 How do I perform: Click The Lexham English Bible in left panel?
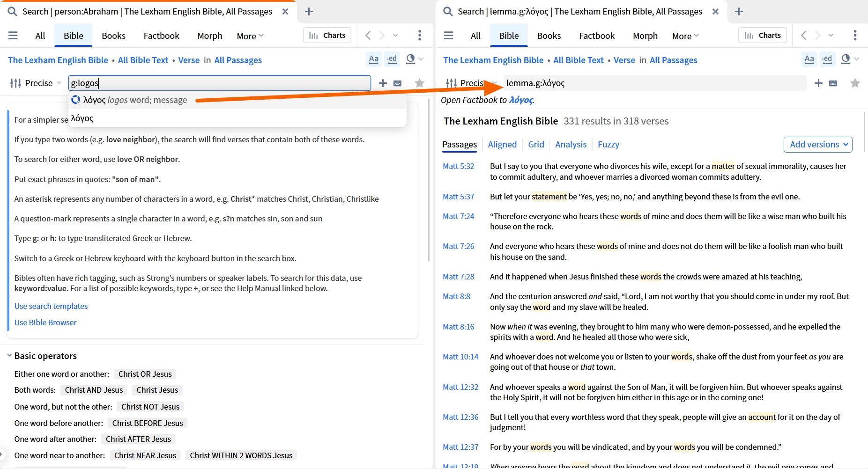[58, 60]
